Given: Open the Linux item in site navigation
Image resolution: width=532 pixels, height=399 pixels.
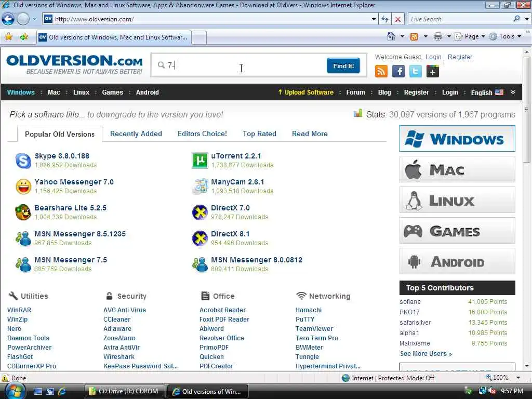Looking at the screenshot, I should (x=82, y=92).
